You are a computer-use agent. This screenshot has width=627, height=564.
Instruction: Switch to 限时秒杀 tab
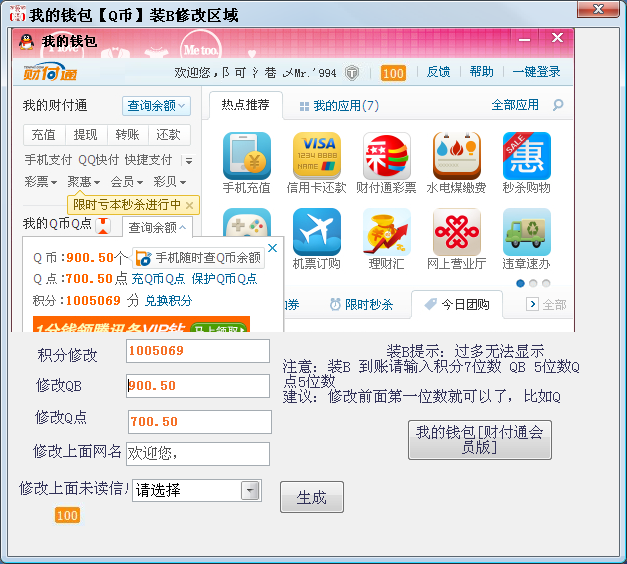coord(361,305)
